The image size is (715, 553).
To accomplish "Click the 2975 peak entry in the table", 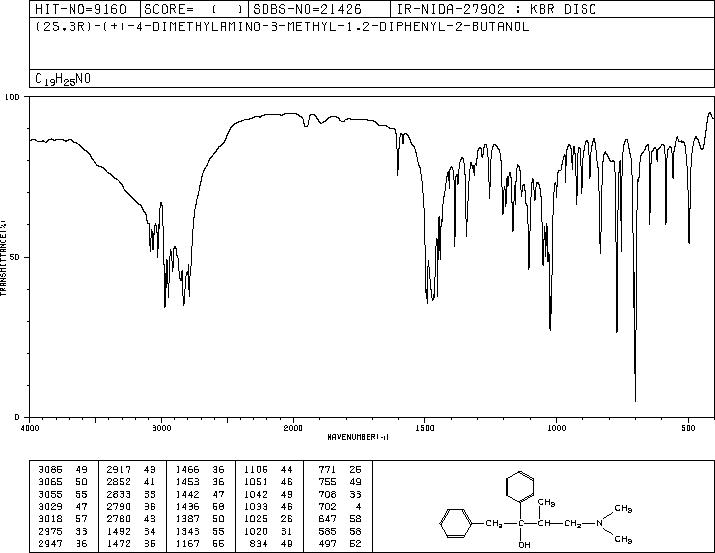I will (62, 531).
